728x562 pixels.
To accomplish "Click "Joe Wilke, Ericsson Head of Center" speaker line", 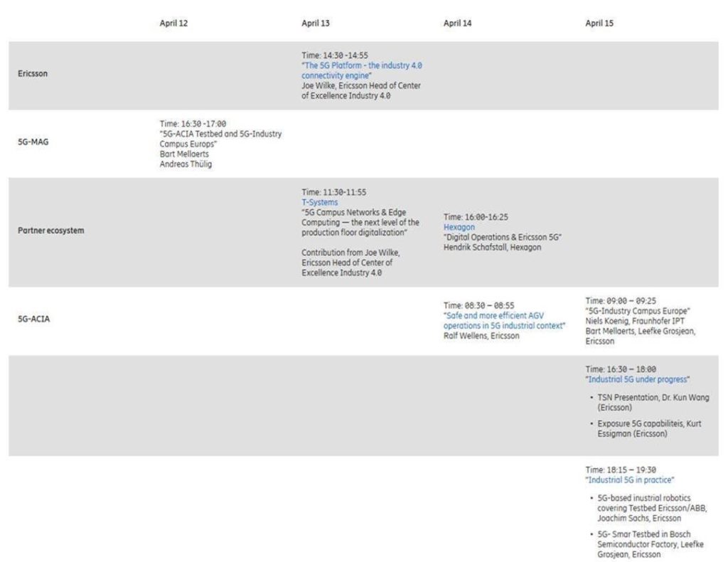I will 360,86.
